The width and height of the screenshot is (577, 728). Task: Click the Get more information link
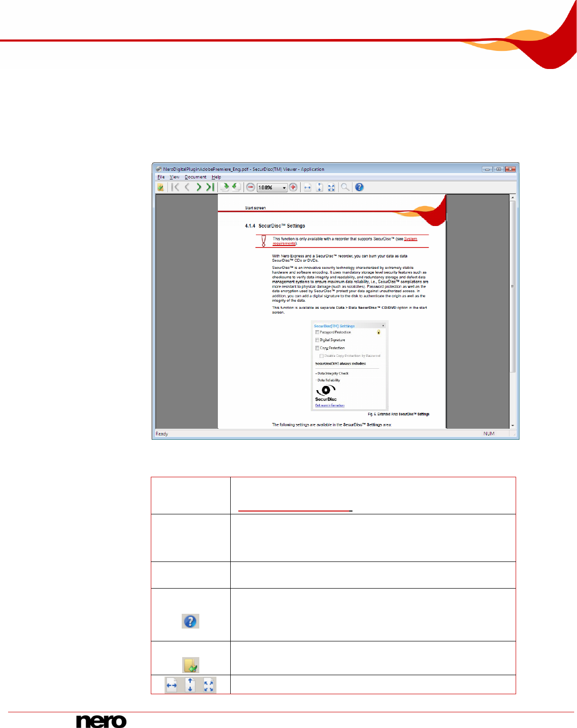(330, 405)
